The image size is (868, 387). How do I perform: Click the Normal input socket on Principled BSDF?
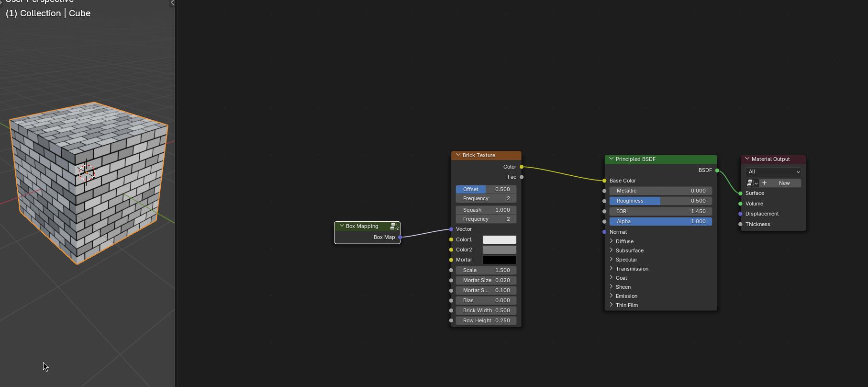tap(605, 232)
